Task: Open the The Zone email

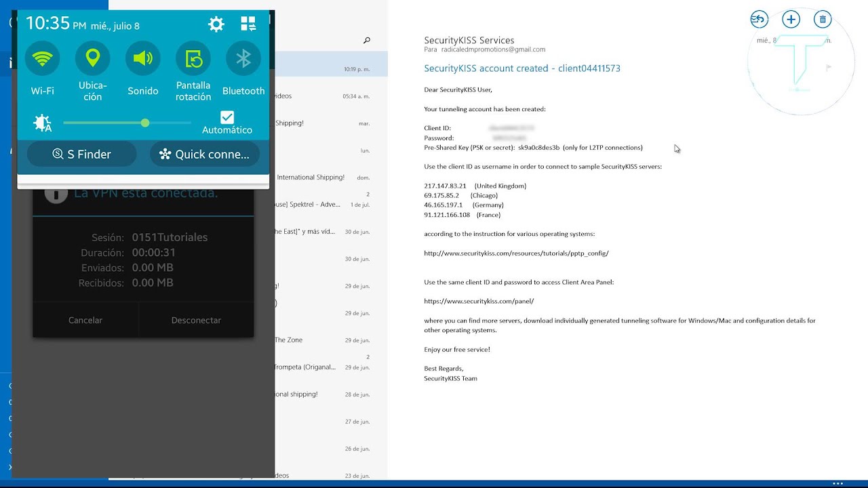Action: [331, 340]
